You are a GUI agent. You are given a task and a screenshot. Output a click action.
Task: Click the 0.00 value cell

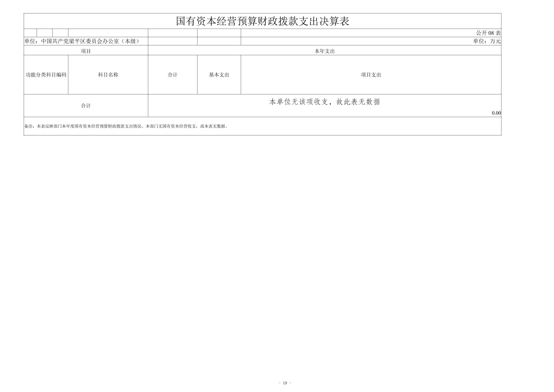496,113
